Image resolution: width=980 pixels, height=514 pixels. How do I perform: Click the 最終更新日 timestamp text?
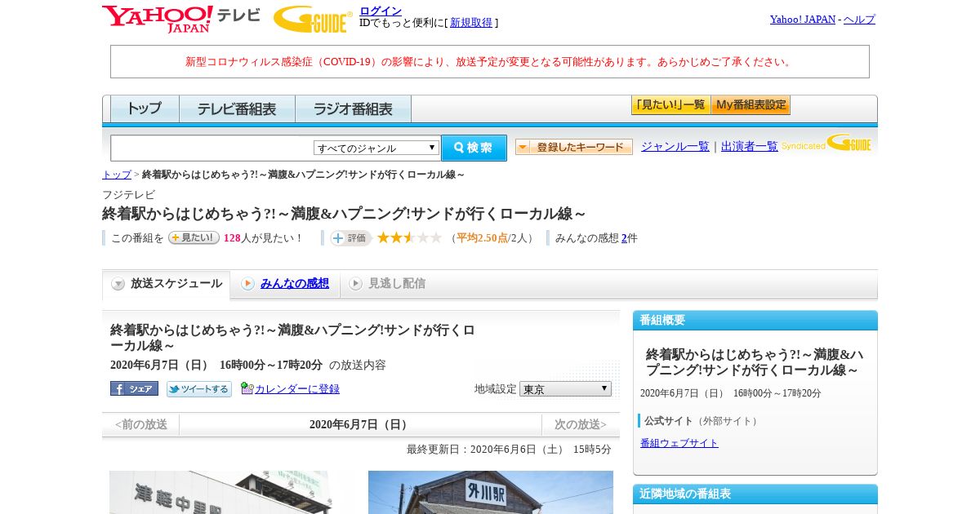click(509, 450)
